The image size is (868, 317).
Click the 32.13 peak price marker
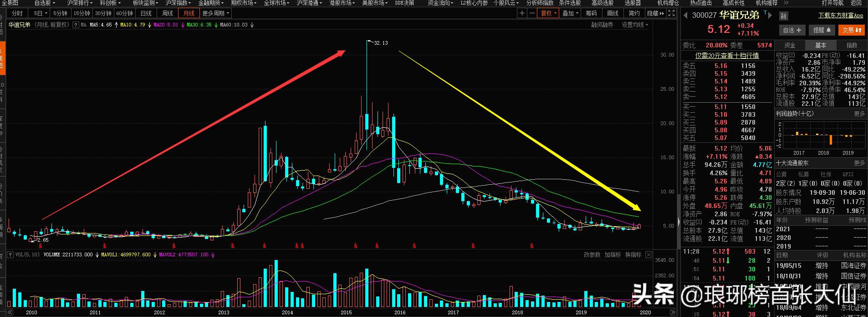[x=380, y=43]
